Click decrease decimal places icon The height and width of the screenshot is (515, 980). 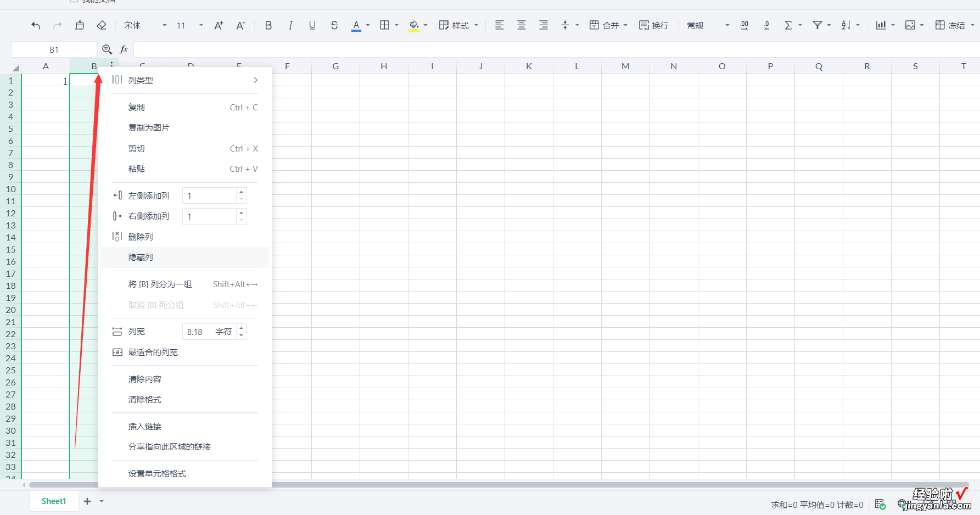coord(767,25)
